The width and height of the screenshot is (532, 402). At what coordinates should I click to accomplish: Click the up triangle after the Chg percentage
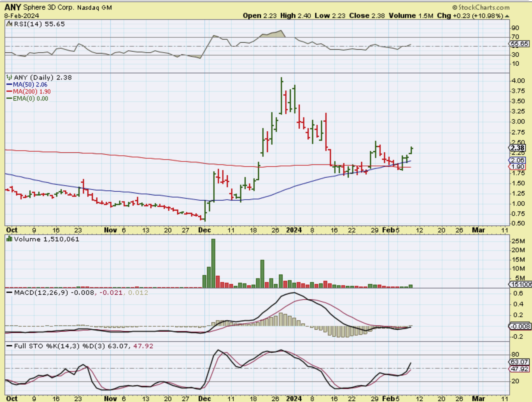(507, 16)
